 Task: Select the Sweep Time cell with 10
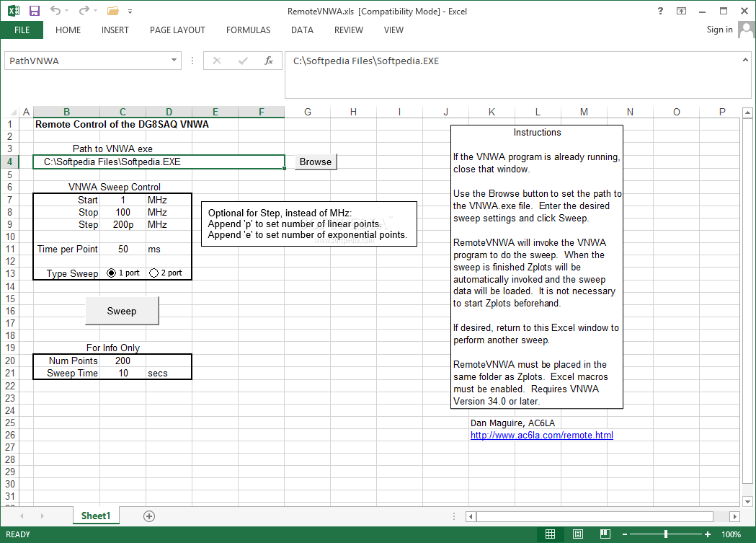click(123, 373)
